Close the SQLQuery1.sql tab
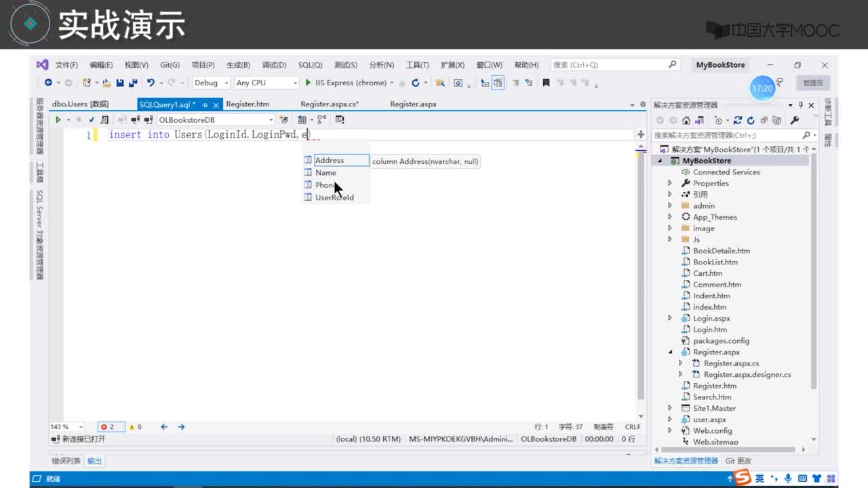 coord(216,105)
